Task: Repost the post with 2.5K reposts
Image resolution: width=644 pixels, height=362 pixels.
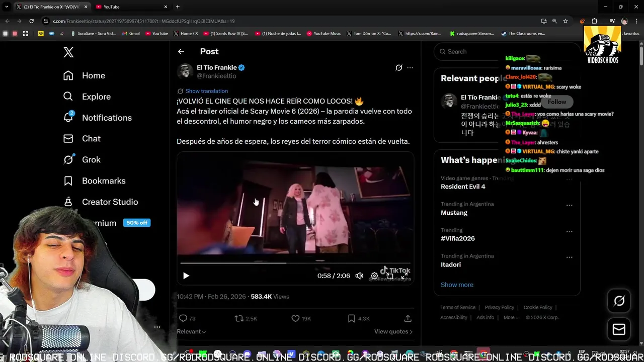Action: [246, 318]
